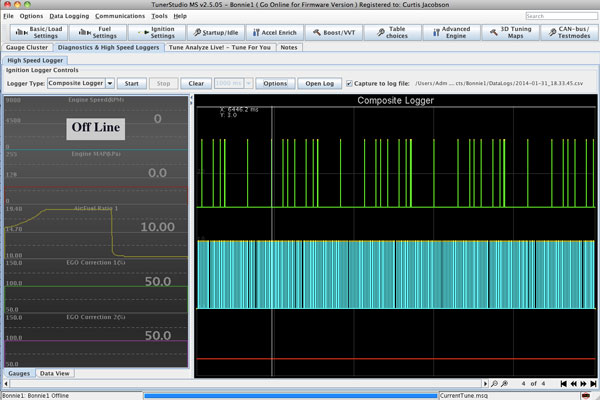Select Diagnostics & High Speed Loggers tab
The image size is (600, 400).
pyautogui.click(x=108, y=47)
